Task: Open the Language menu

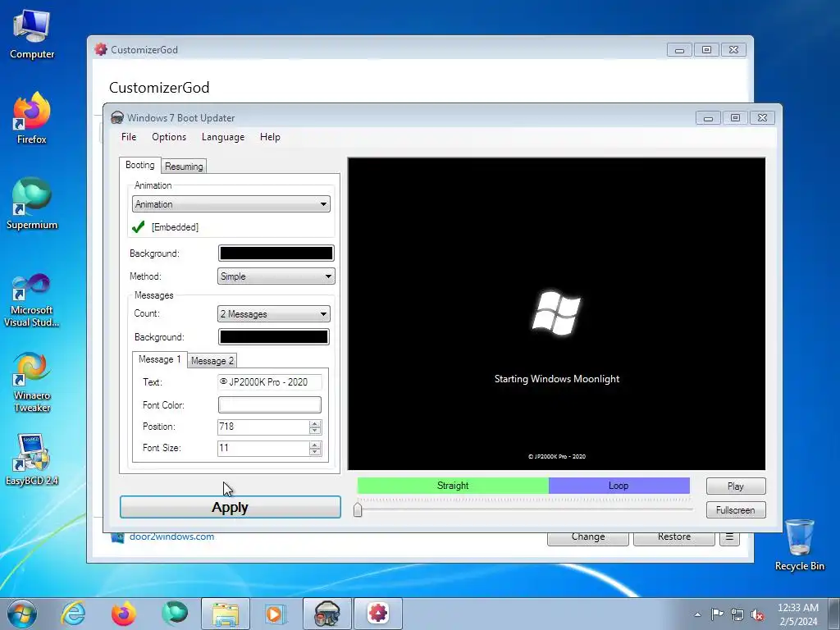Action: (223, 137)
